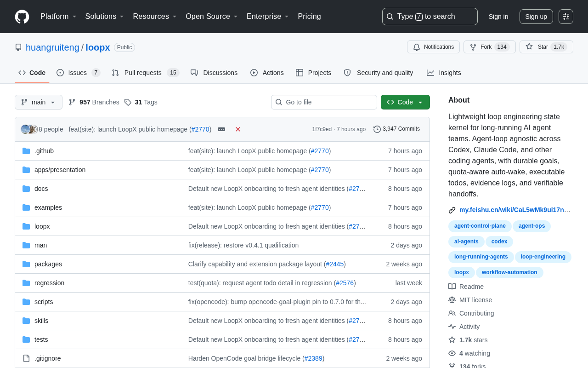This screenshot has width=588, height=368.
Task: Open commit hash 1f7c9ed
Action: click(322, 129)
